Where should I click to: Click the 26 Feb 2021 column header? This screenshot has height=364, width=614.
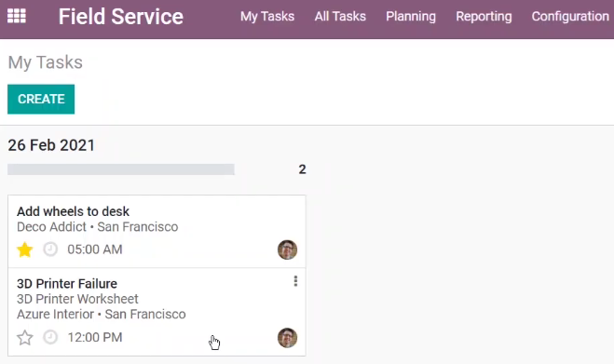tap(51, 145)
